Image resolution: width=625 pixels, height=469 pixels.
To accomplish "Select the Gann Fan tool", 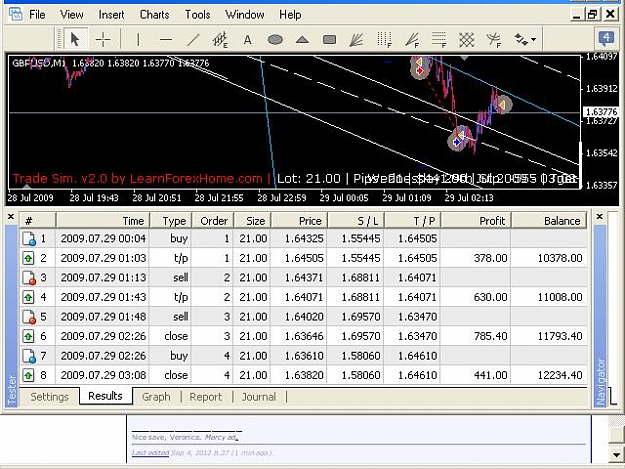I will pos(356,39).
